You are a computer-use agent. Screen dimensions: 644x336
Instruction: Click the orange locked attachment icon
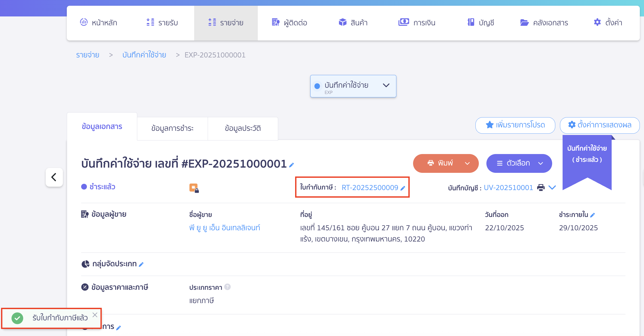(194, 188)
